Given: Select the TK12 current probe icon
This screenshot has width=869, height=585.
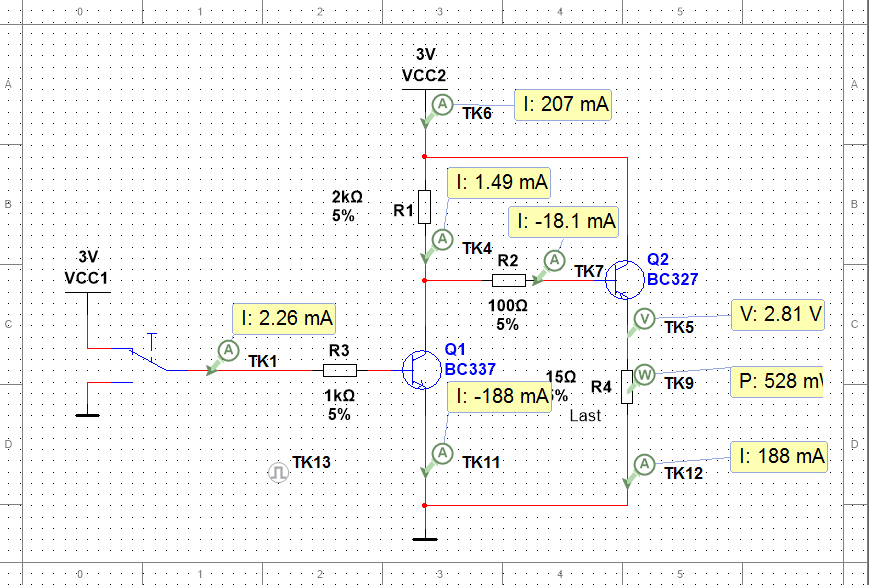Looking at the screenshot, I should 644,464.
